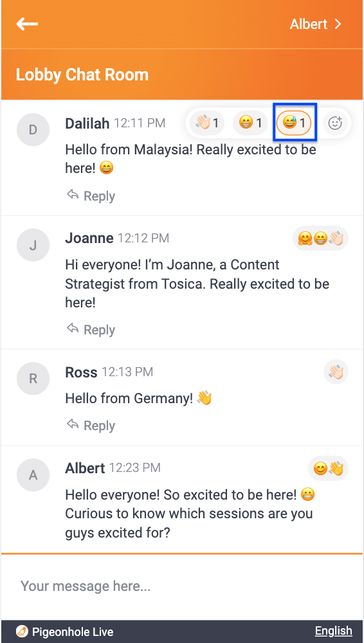Image resolution: width=364 pixels, height=643 pixels.
Task: Click Dalilah's avatar circle
Action: [x=33, y=130]
